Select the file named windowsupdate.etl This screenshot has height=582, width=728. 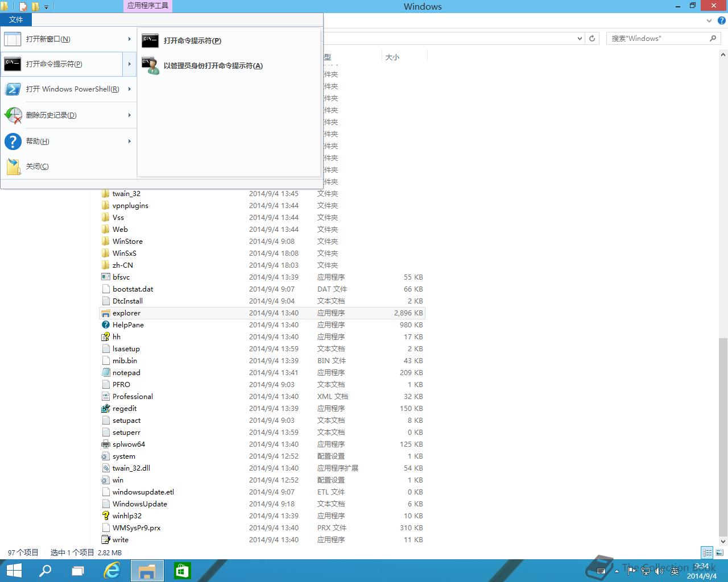(x=143, y=492)
